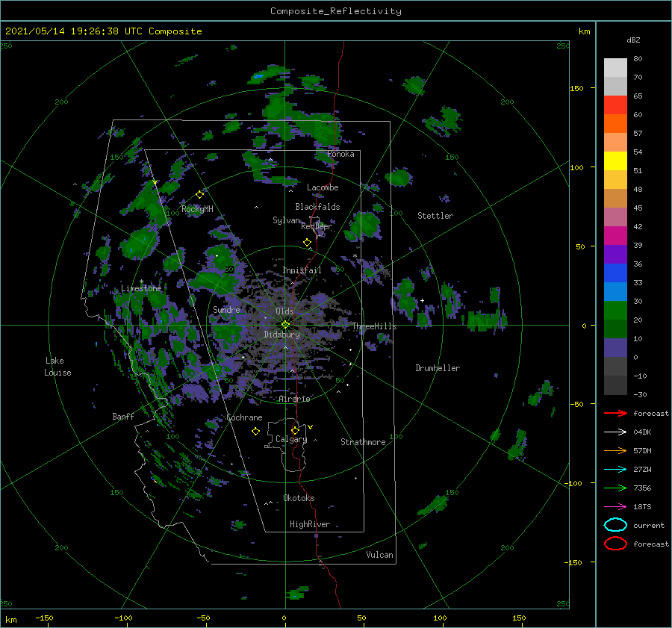Click the white 04DK arrow in legend
The image size is (672, 628).
coord(615,432)
